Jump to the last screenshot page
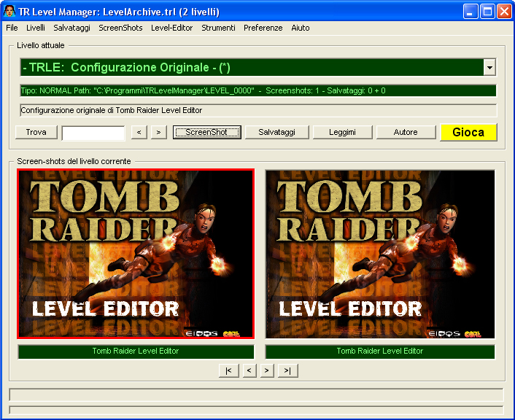Screen dimensions: 515x420 click(x=287, y=370)
